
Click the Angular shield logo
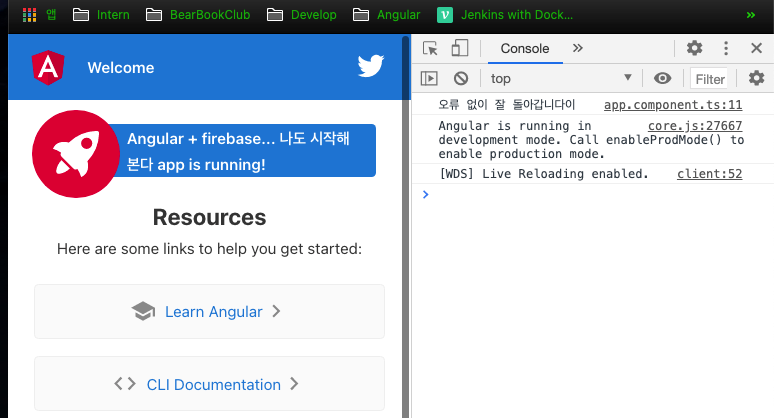[x=48, y=67]
